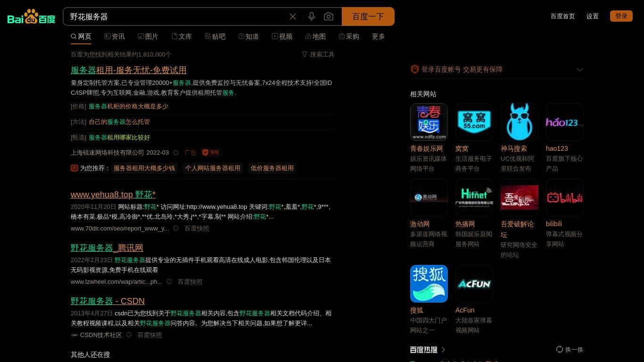This screenshot has width=644, height=362.
Task: Open link 服务器机柜的价格大概是多少
Action: [128, 107]
